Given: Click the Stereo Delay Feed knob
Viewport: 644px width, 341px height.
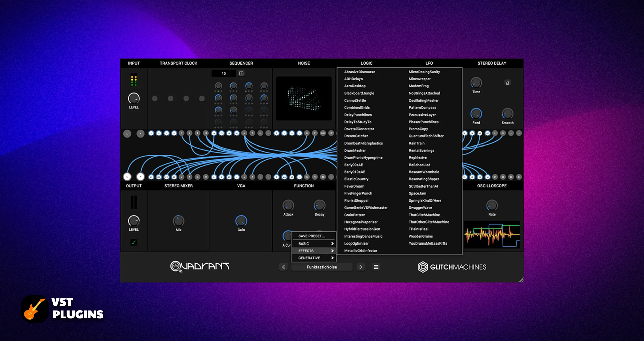Looking at the screenshot, I should (x=476, y=114).
